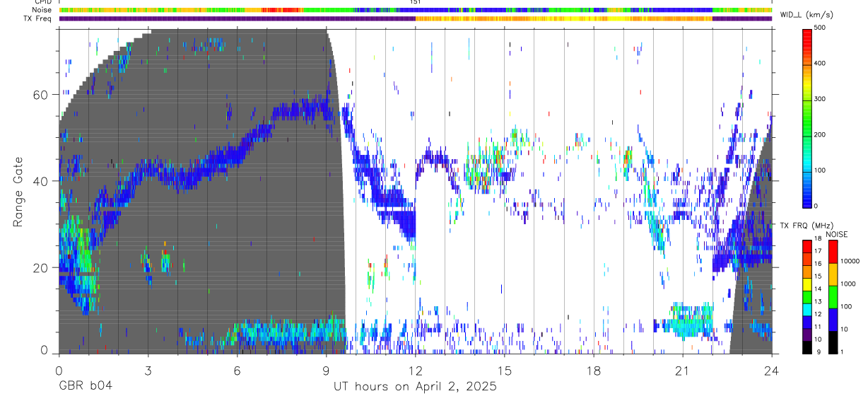
Task: Select the "TX Freq" strip label
Action: pyautogui.click(x=38, y=18)
